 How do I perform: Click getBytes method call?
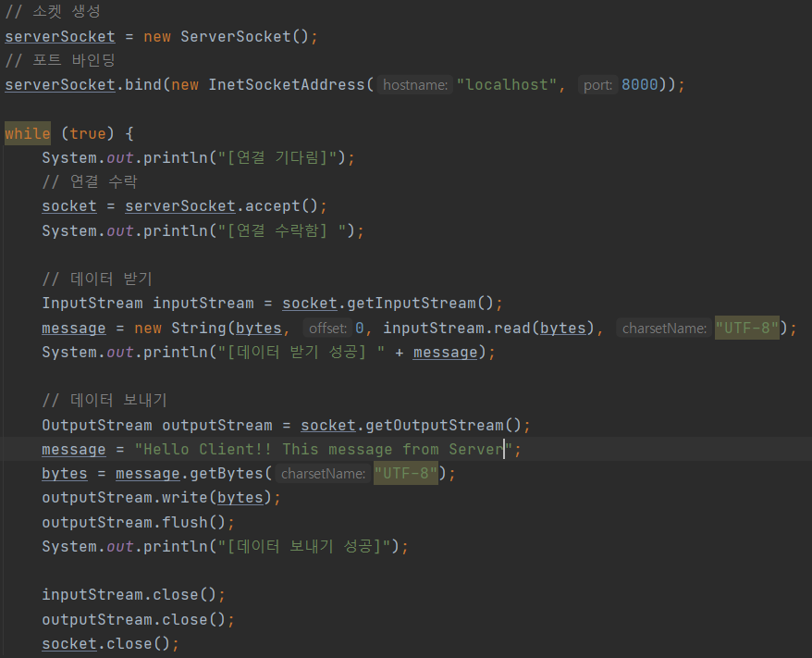[227, 474]
